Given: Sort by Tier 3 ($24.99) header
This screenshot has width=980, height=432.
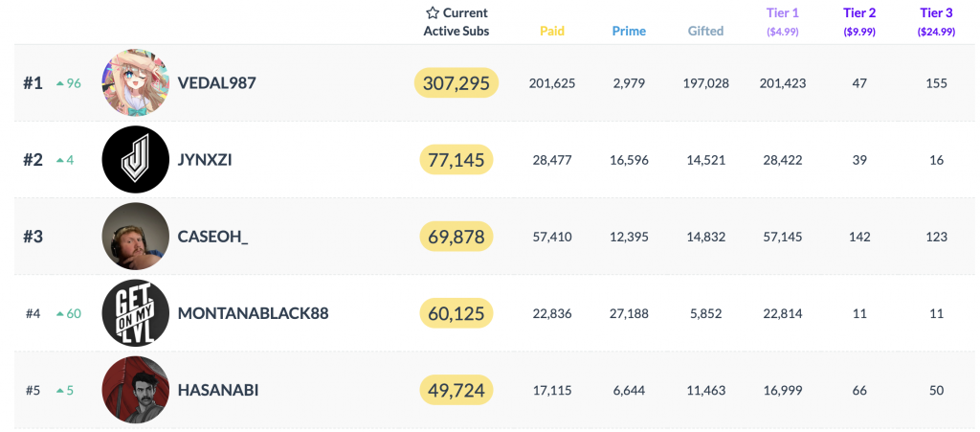Looking at the screenshot, I should click(936, 21).
